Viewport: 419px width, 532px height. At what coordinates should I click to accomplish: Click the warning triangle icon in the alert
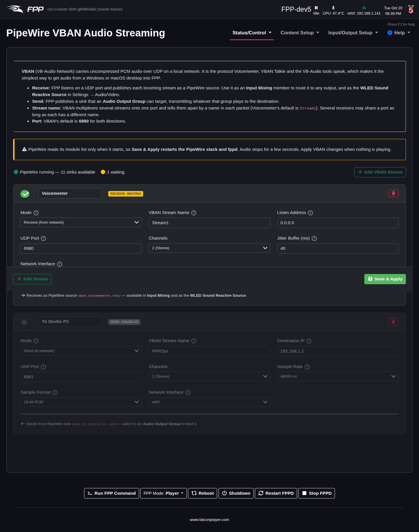point(24,149)
